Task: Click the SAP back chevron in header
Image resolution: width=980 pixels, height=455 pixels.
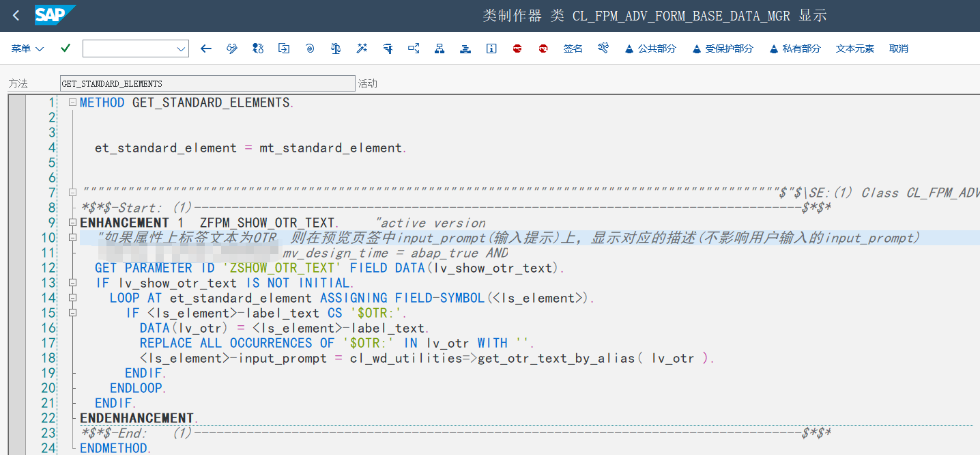Action: [x=16, y=15]
